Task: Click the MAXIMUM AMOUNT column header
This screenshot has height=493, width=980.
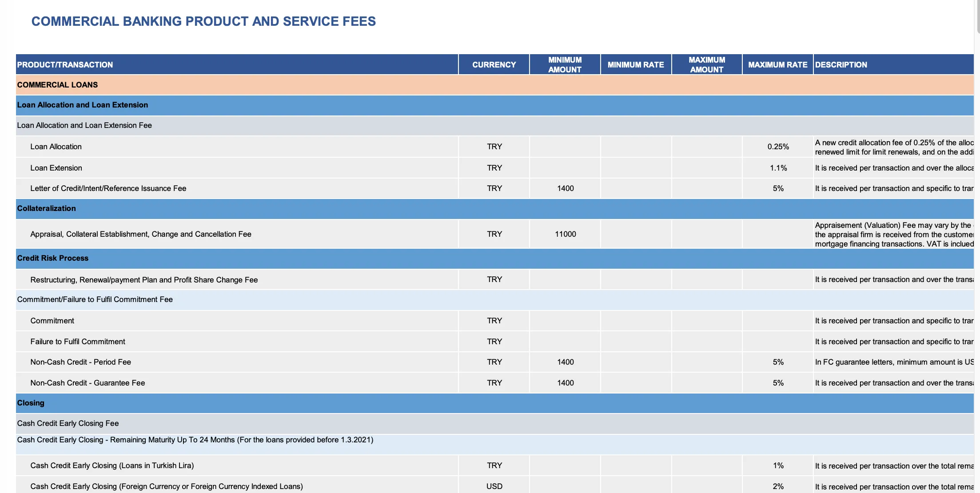Action: [707, 64]
